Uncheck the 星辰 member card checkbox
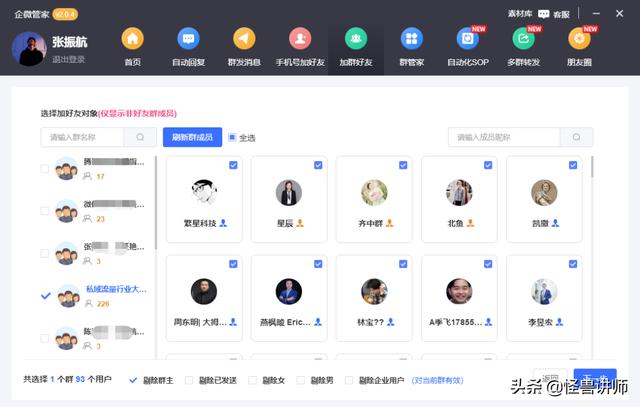 click(318, 165)
